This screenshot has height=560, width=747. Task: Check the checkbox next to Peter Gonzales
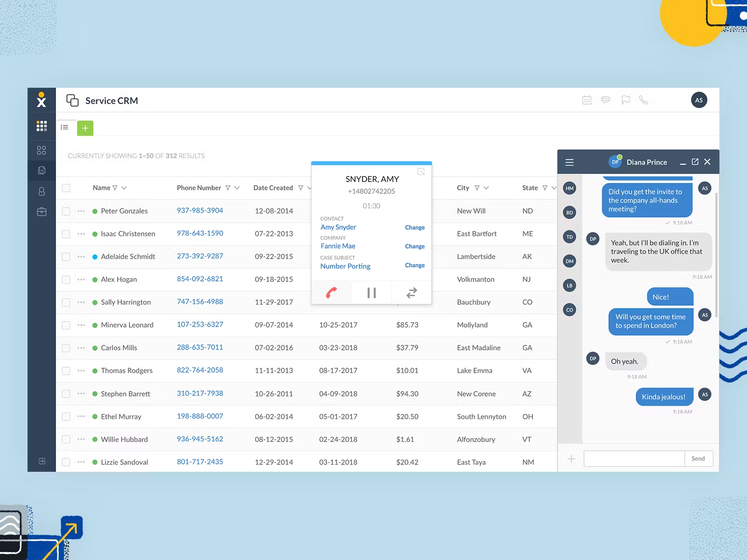pos(66,211)
